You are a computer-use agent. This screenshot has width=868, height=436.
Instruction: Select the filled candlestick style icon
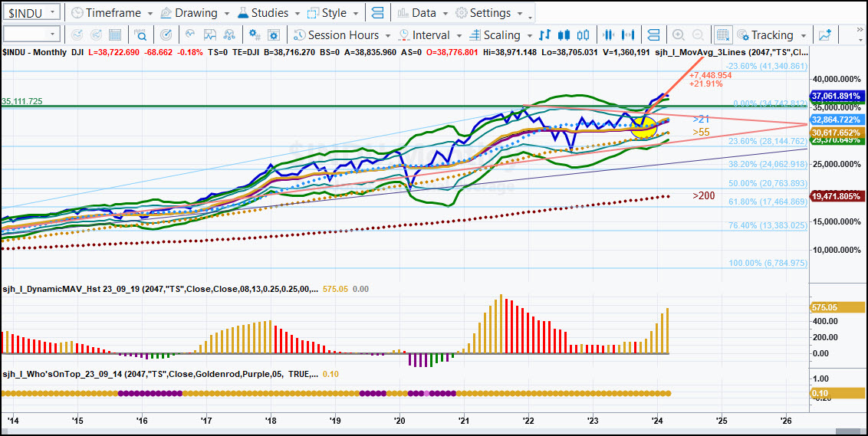pos(564,34)
